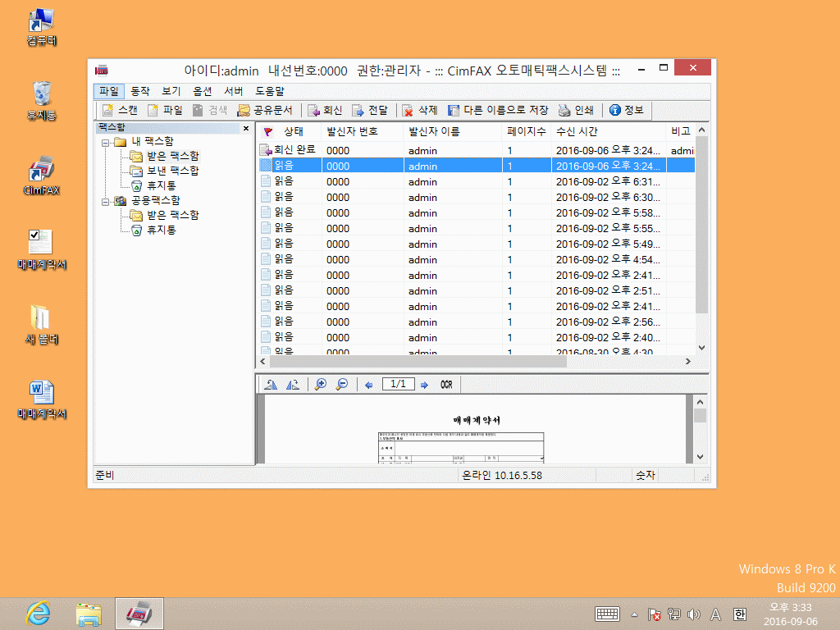This screenshot has height=630, width=840.
Task: Select the 새 폴더 desktop folder
Action: pyautogui.click(x=42, y=325)
